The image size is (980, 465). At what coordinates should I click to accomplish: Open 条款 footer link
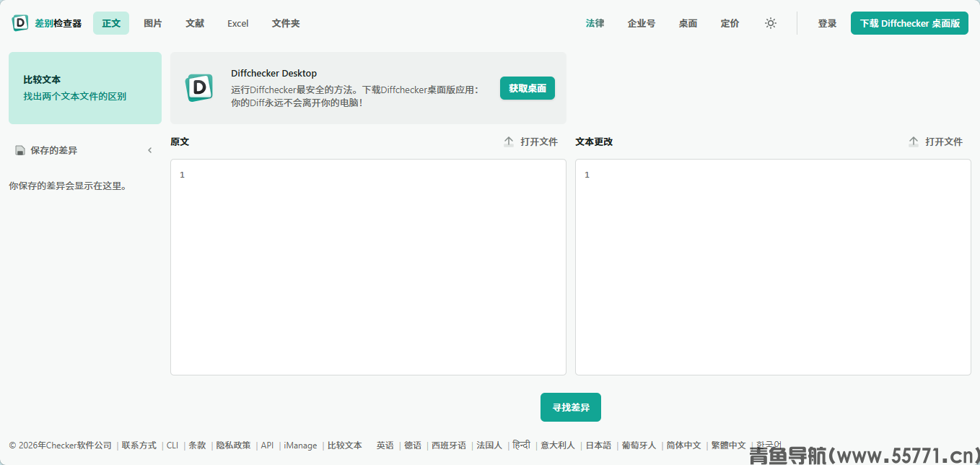point(197,446)
